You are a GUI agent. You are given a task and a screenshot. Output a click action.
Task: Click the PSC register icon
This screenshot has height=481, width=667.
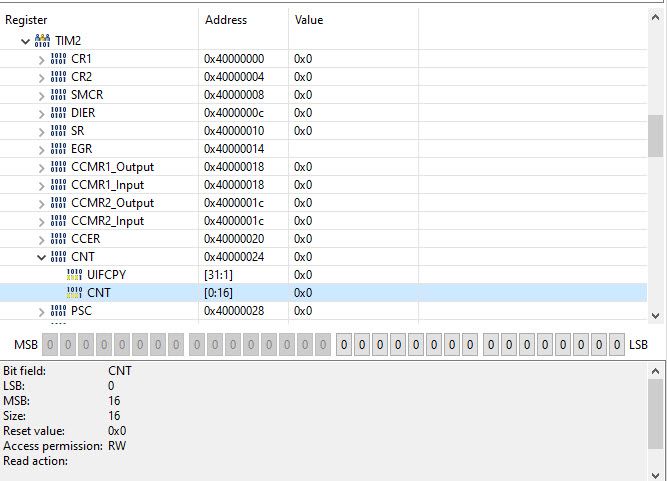[58, 311]
